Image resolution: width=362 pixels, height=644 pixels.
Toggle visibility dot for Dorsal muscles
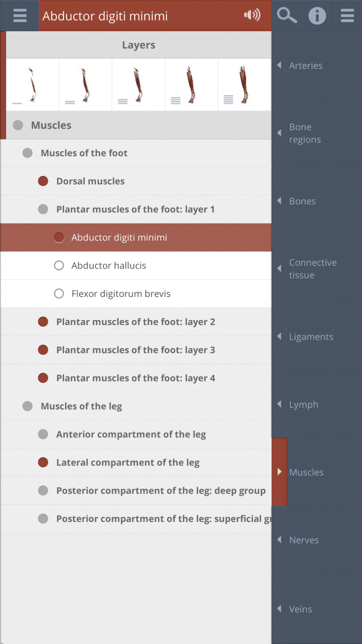pyautogui.click(x=43, y=181)
